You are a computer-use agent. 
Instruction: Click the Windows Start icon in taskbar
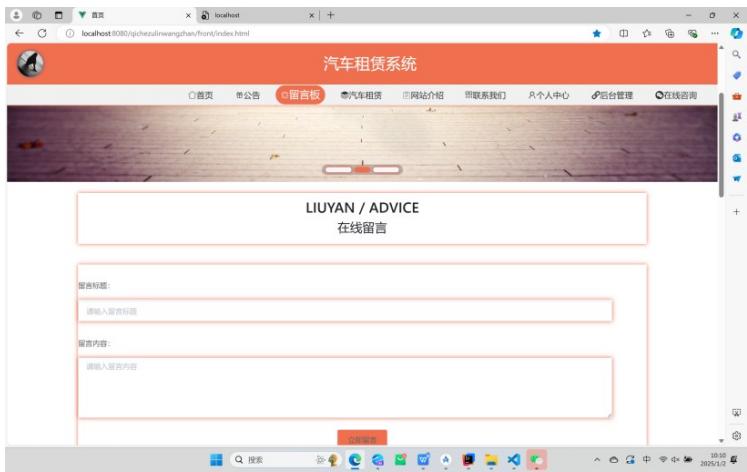216,460
